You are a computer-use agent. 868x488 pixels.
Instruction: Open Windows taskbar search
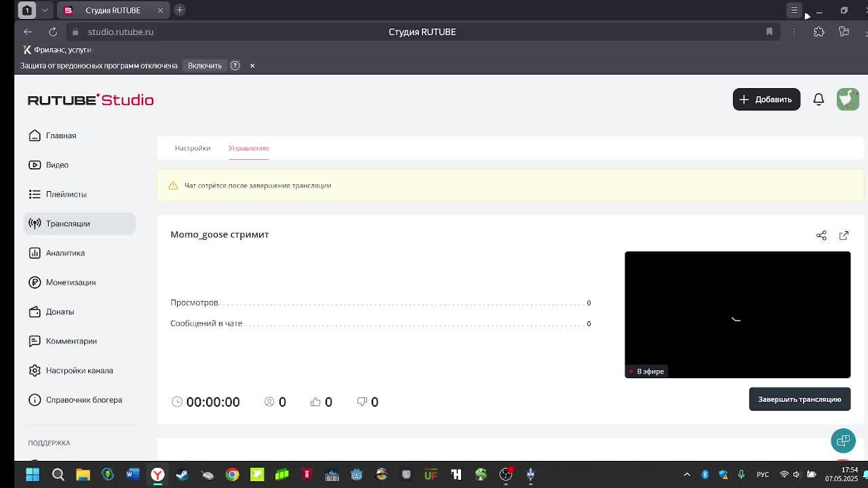pos(58,474)
